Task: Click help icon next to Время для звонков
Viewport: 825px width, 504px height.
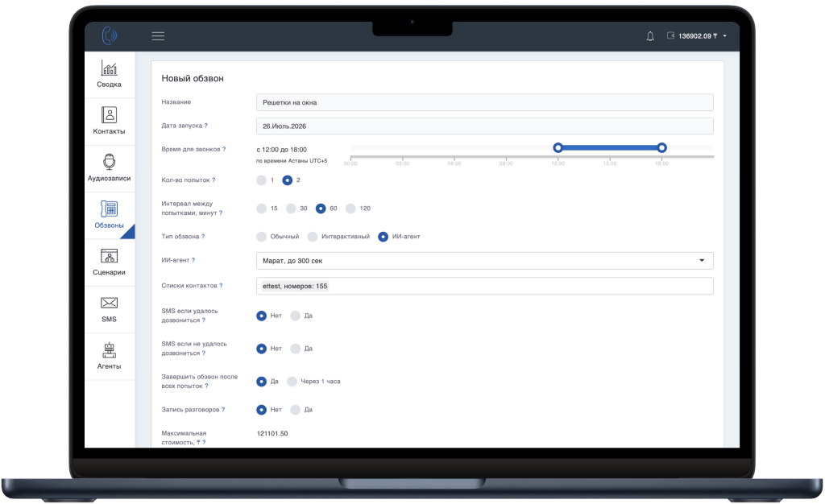Action: coord(224,149)
